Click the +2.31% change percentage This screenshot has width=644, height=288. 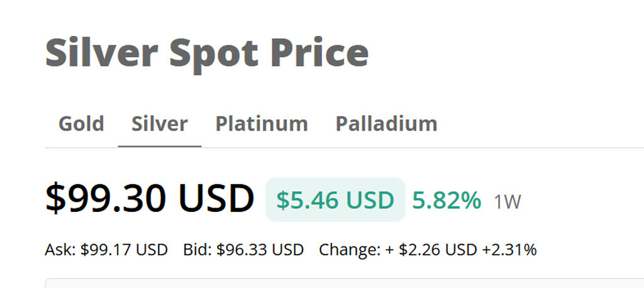pyautogui.click(x=509, y=250)
